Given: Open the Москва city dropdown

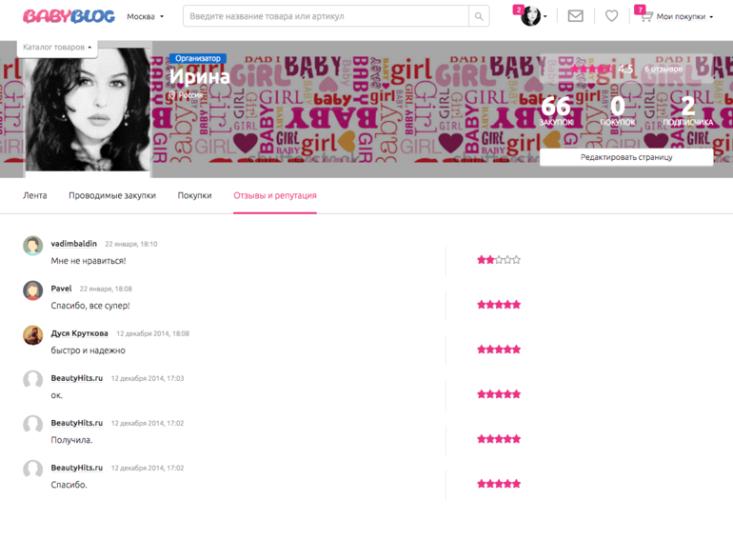Looking at the screenshot, I should pos(145,16).
